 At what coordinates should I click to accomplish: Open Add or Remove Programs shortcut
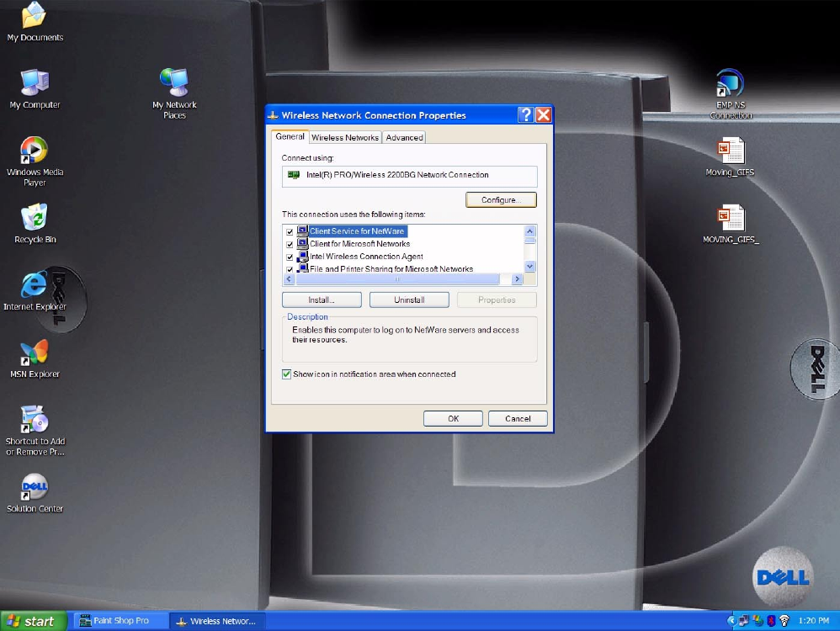(35, 431)
